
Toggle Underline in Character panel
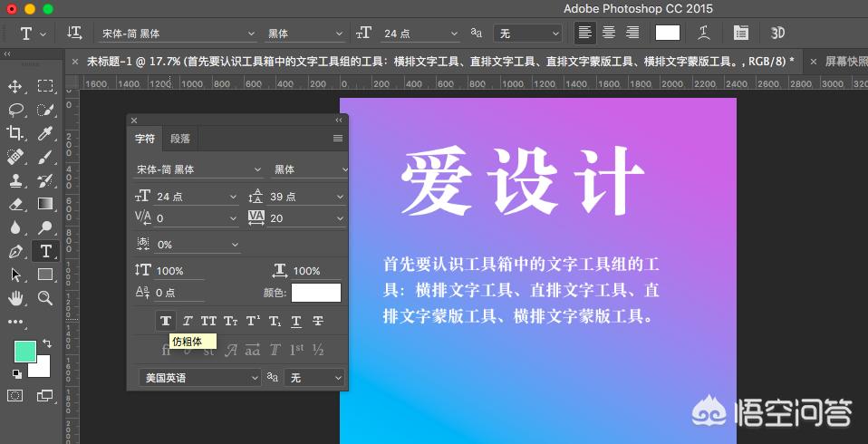click(296, 321)
